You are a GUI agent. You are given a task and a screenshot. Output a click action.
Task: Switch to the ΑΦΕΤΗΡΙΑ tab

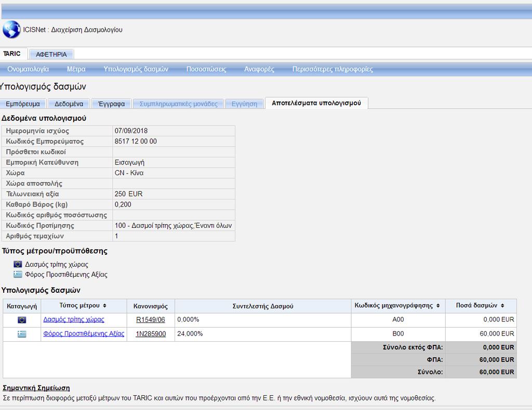pyautogui.click(x=51, y=54)
